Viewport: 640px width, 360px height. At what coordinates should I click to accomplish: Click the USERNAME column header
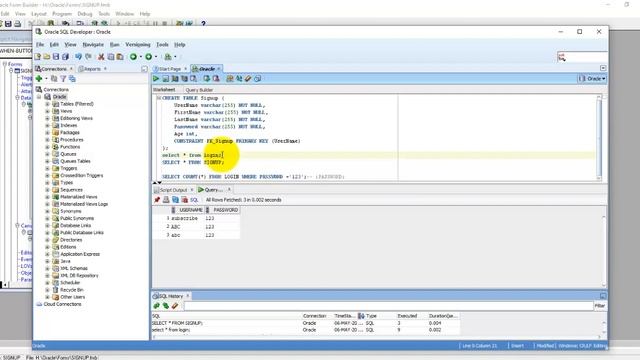click(x=187, y=210)
